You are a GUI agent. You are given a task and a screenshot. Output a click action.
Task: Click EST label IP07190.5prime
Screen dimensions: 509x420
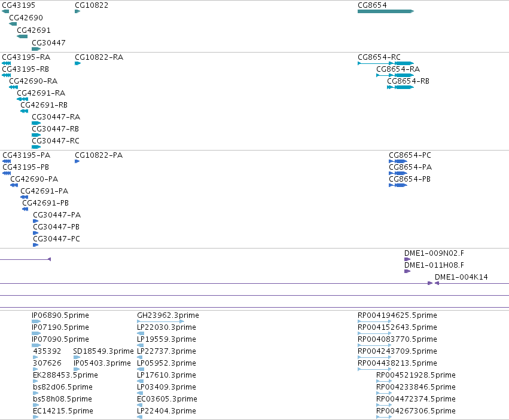click(x=60, y=327)
